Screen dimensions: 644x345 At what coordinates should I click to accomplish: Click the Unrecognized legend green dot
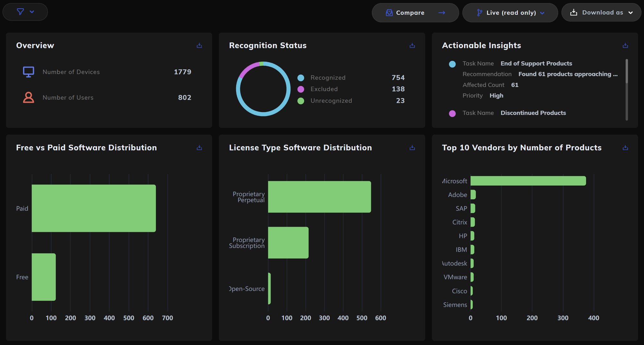[x=301, y=101]
